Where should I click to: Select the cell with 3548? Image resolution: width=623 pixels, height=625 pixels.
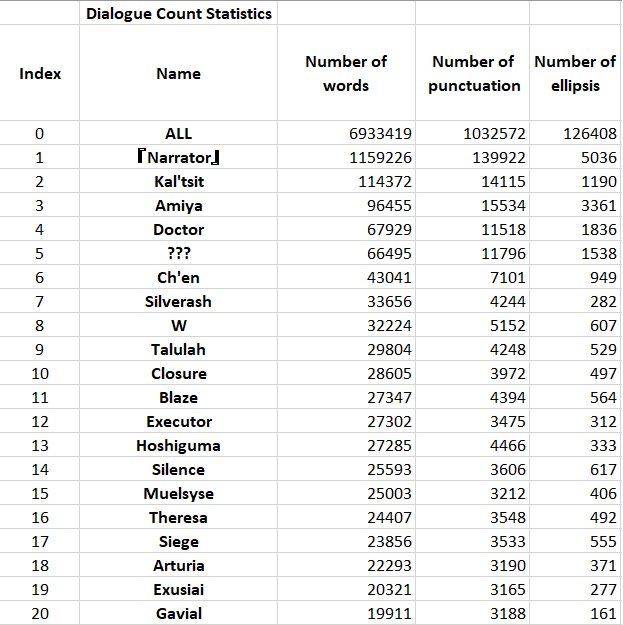(472, 517)
